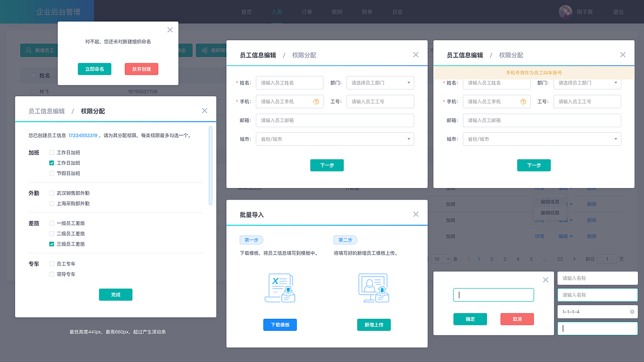
Task: Check 节假日加班 option
Action: [x=52, y=173]
